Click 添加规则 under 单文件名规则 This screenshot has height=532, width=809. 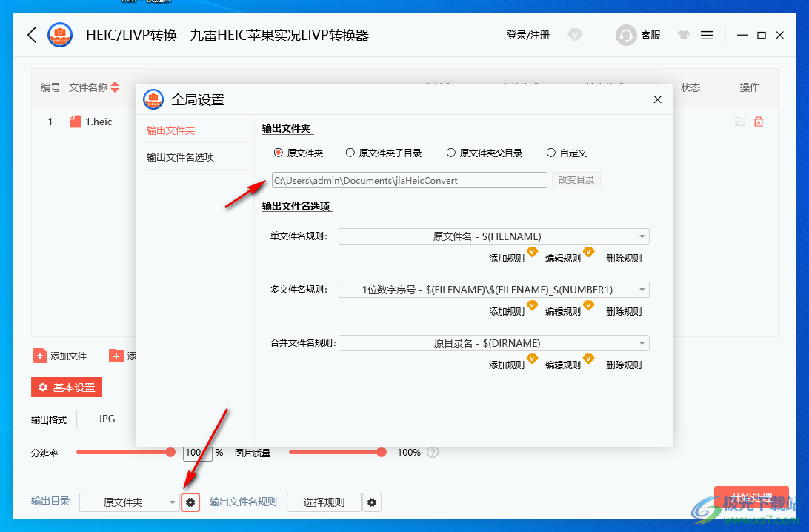(507, 258)
